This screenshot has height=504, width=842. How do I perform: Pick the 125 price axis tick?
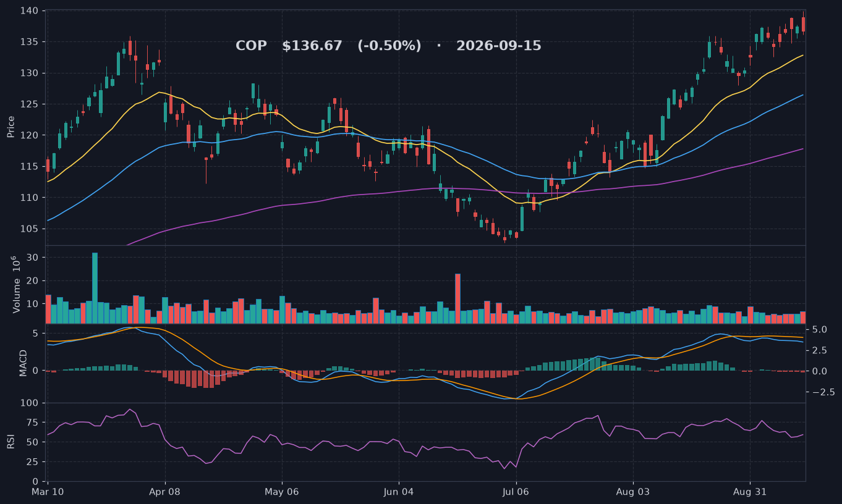(30, 104)
